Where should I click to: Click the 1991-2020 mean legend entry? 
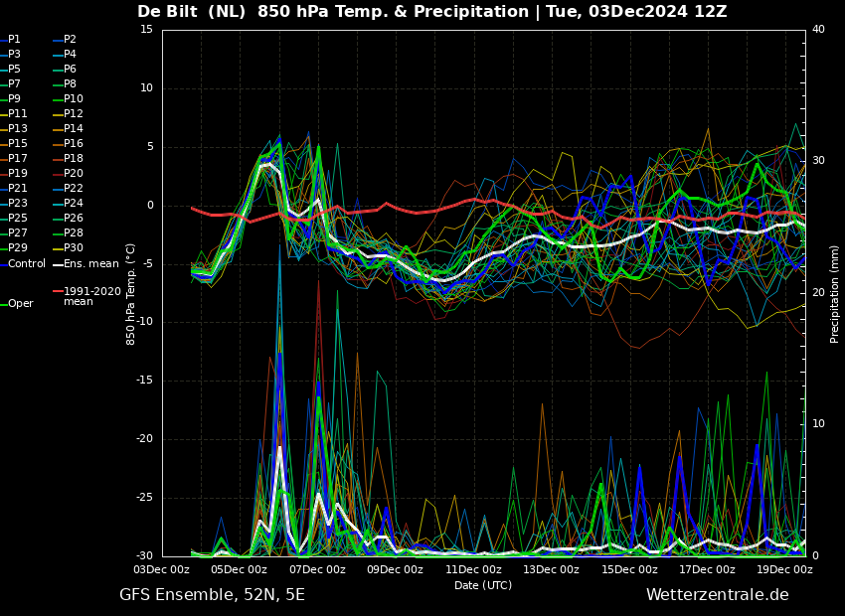91,296
